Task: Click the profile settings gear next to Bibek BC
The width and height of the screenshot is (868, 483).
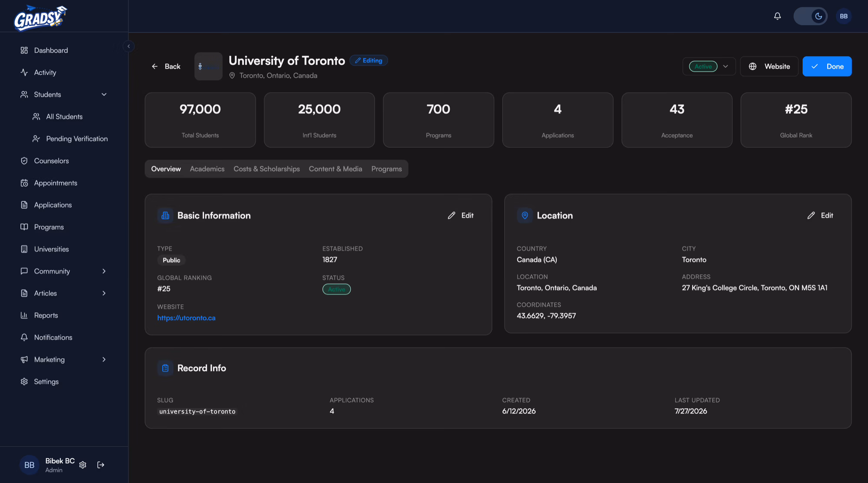Action: (x=83, y=465)
